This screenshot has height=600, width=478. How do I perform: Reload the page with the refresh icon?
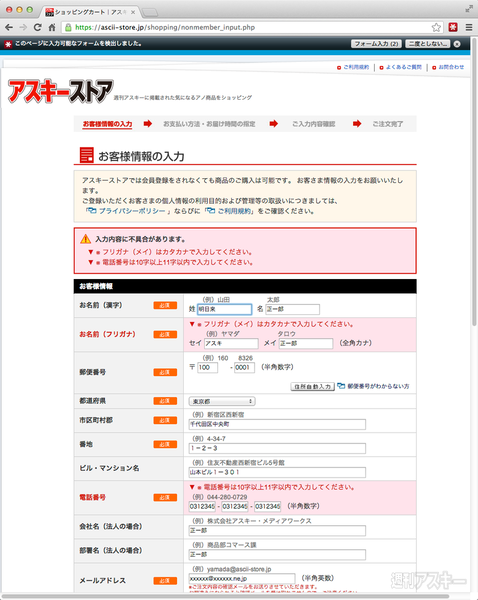click(38, 27)
